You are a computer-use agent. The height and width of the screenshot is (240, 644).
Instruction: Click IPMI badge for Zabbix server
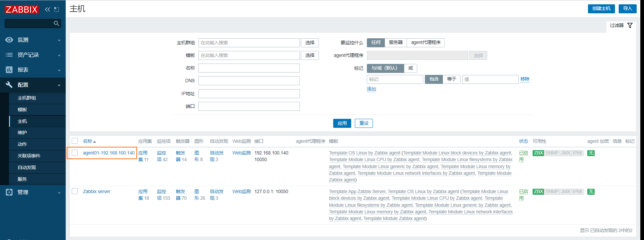click(577, 192)
